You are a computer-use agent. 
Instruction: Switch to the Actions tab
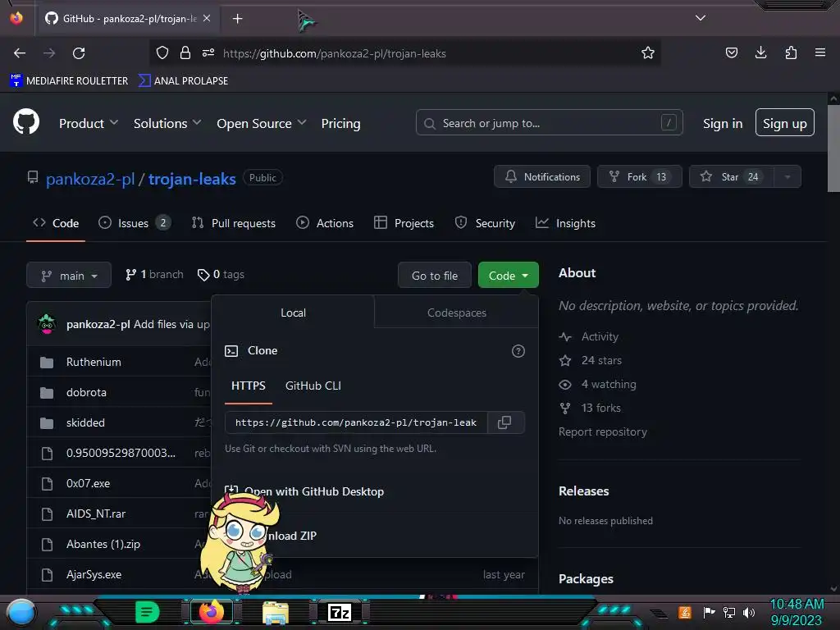[x=325, y=223]
